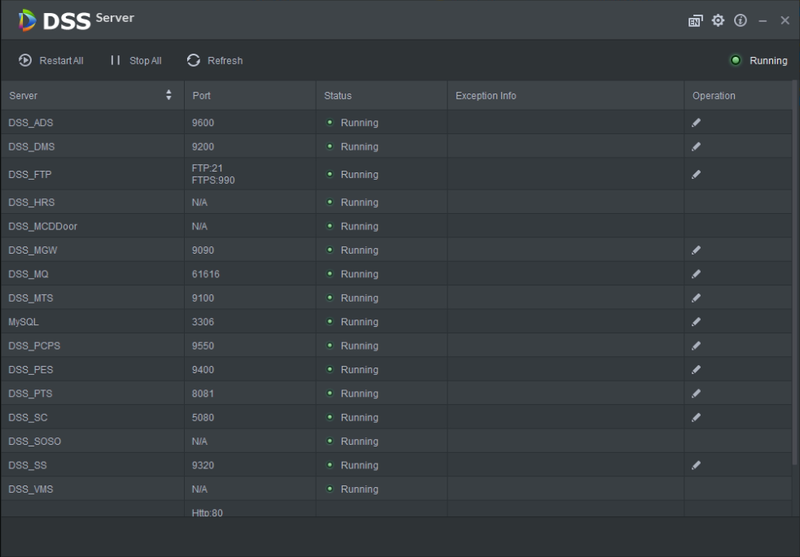
Task: Edit the DSS_ADS port configuration
Action: [696, 123]
